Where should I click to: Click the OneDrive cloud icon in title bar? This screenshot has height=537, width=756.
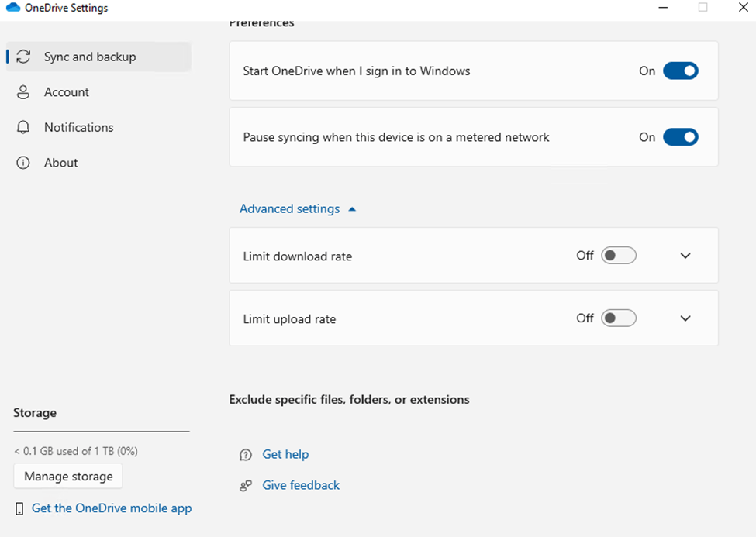(13, 8)
